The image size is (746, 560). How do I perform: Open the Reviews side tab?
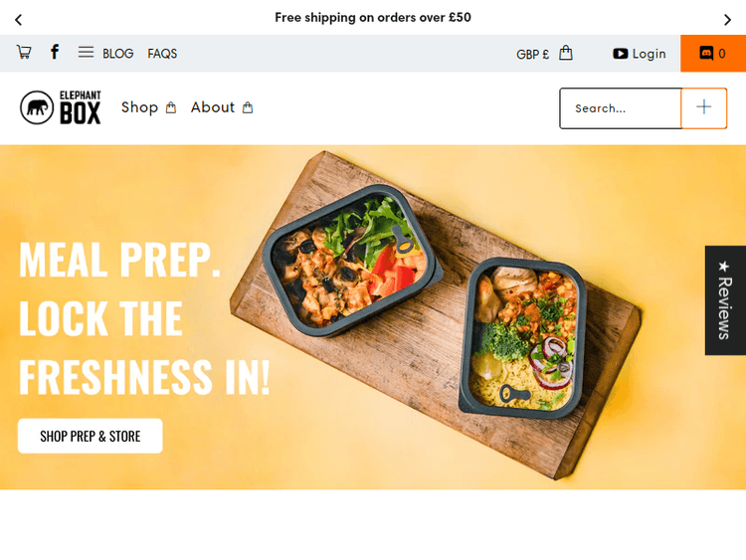[725, 300]
